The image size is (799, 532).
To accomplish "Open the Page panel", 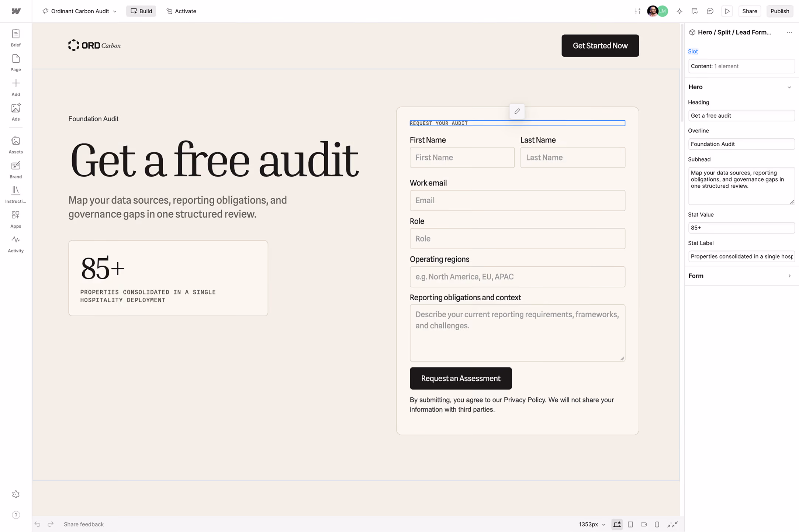I will (15, 63).
